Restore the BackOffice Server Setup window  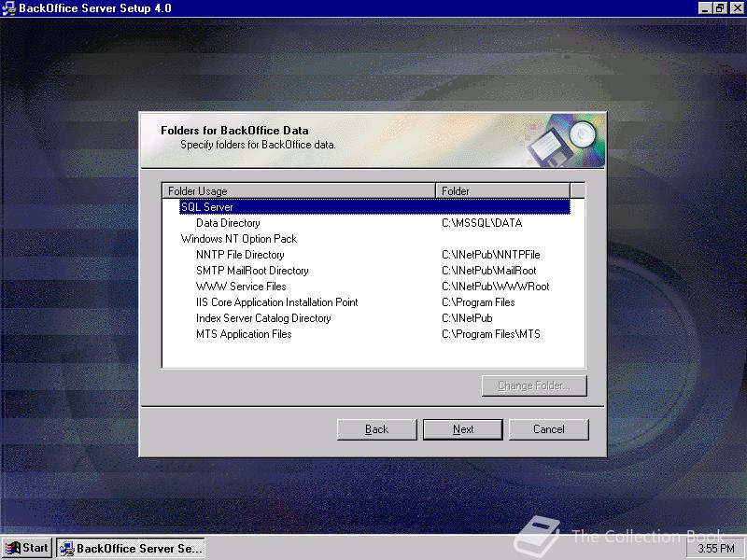point(720,8)
